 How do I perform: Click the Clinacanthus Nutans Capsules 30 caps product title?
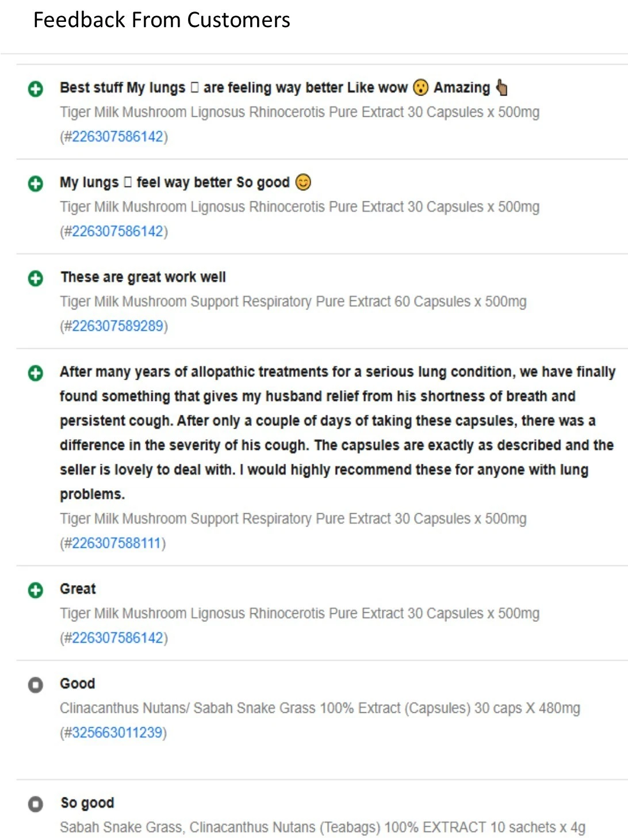[x=320, y=708]
